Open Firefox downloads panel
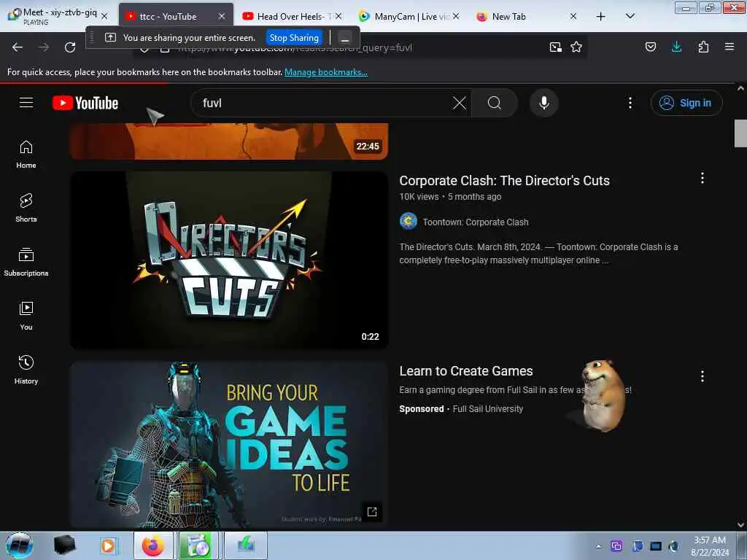 [x=676, y=47]
